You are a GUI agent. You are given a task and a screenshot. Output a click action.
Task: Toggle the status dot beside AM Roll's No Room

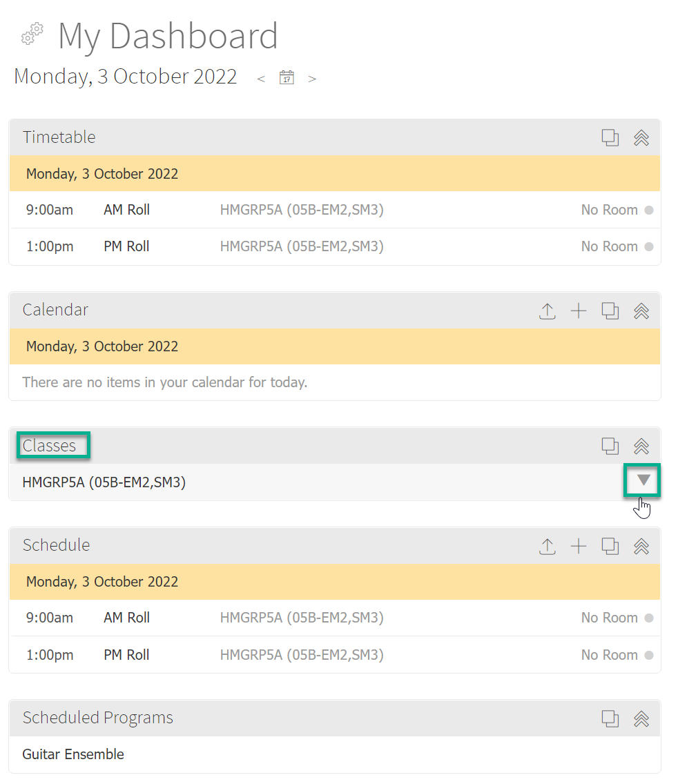tap(650, 210)
